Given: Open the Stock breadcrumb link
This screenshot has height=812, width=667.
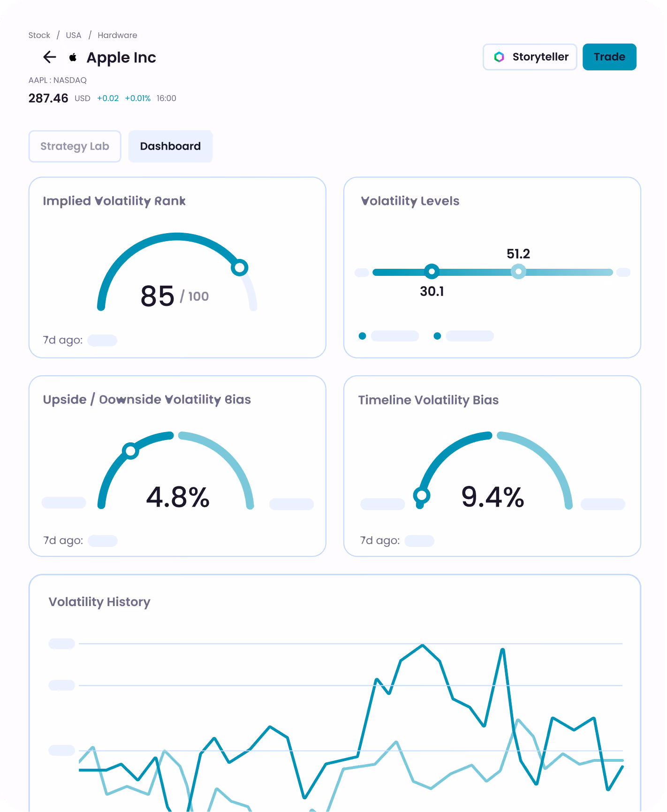Looking at the screenshot, I should pos(39,35).
